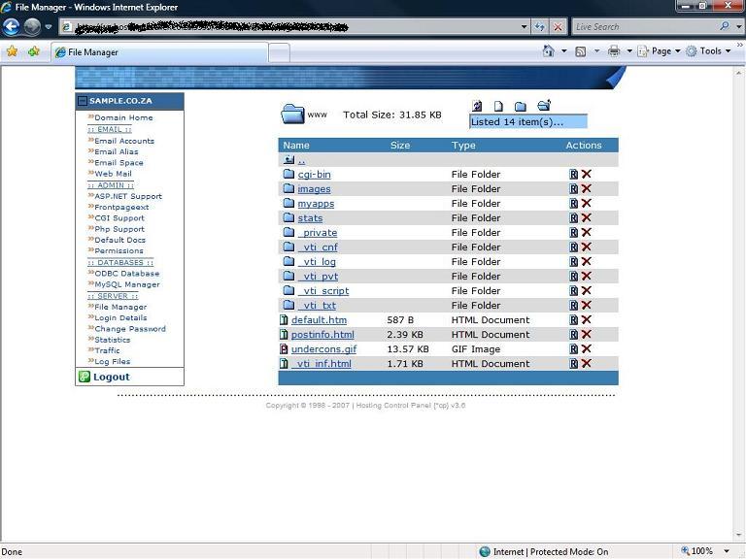
Task: Click the delete icon for cgi-bin folder
Action: point(587,175)
